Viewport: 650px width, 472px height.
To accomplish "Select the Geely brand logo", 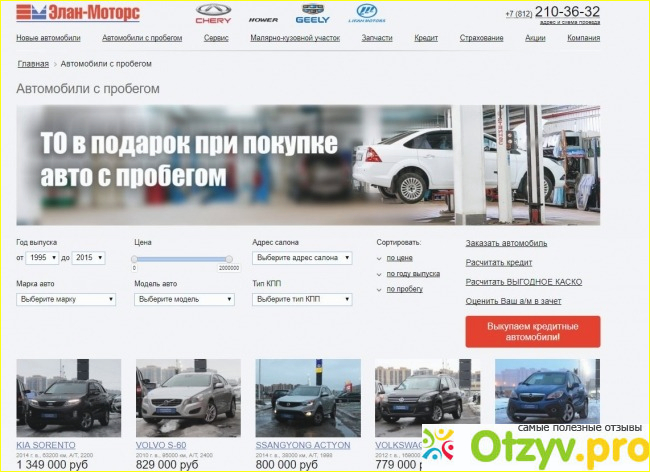I will click(312, 14).
